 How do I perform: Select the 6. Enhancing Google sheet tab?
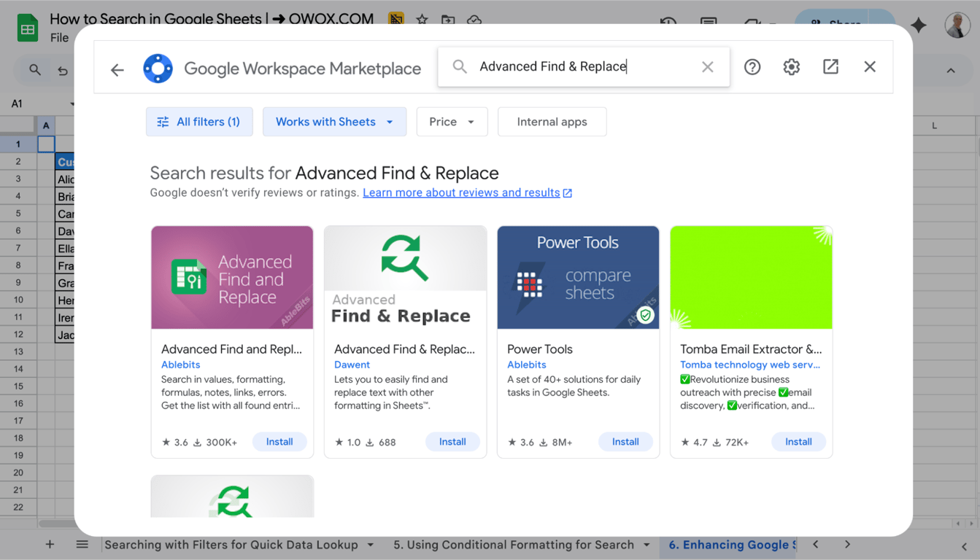tap(728, 545)
